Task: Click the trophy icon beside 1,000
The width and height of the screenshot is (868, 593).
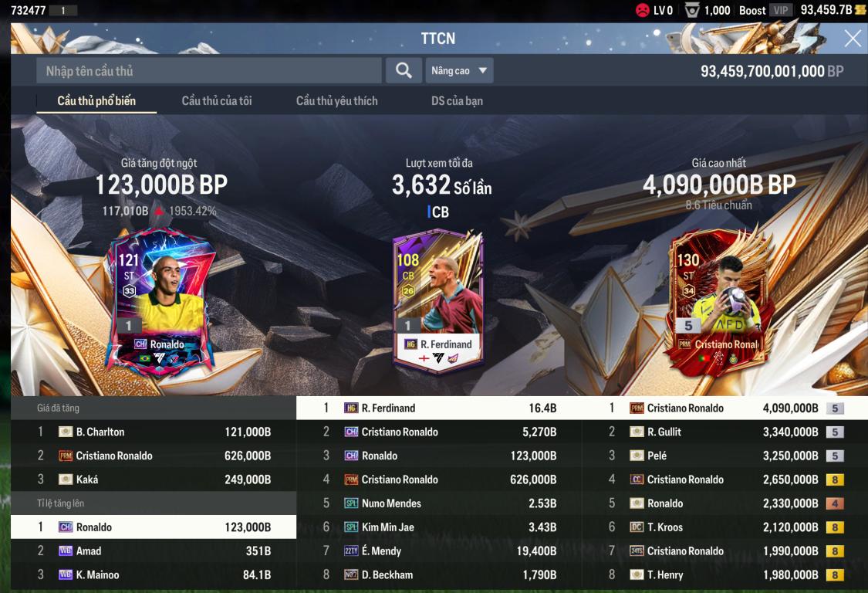Action: (692, 10)
